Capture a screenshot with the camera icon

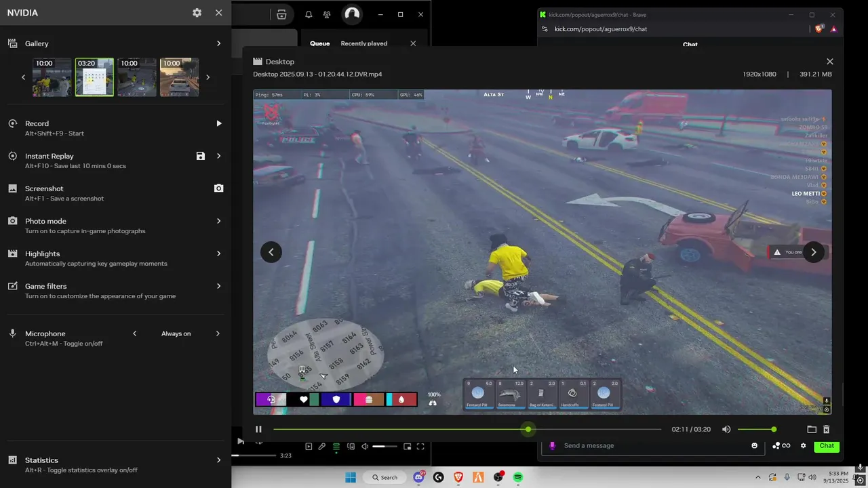point(218,188)
